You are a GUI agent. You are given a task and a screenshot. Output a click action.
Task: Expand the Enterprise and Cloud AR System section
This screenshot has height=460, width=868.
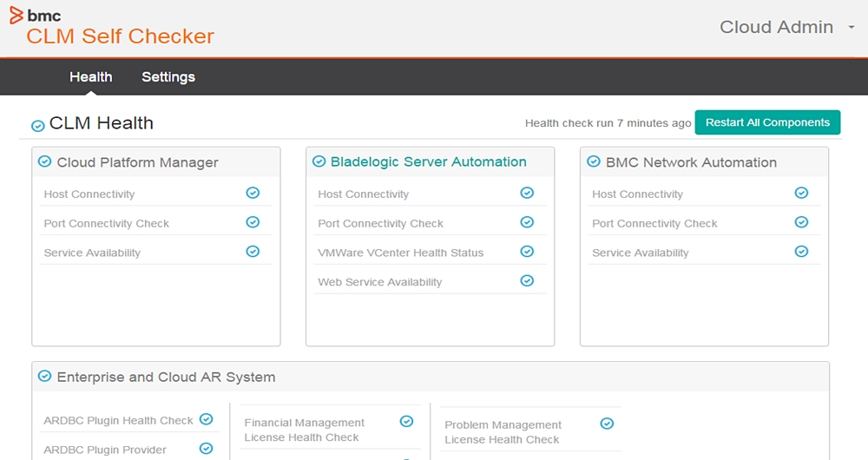point(166,377)
